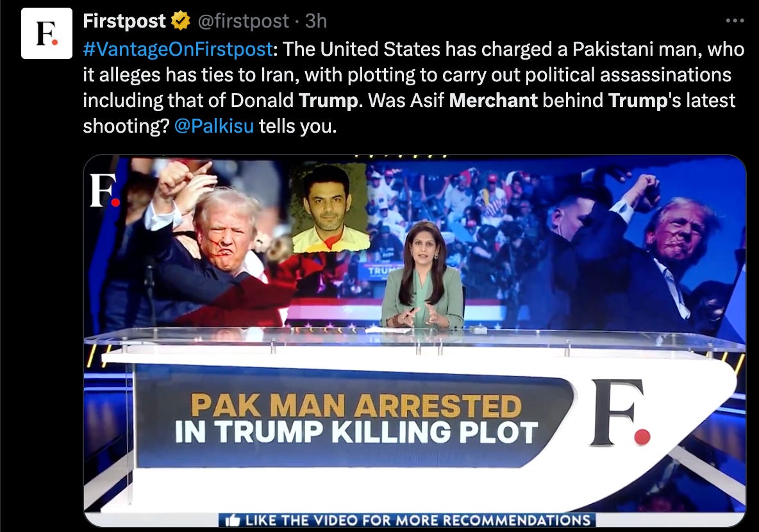
Task: Open the @firstpost handle link
Action: pos(244,21)
